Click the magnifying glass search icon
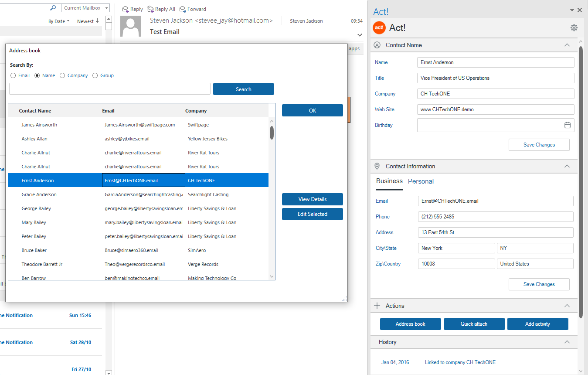This screenshot has height=375, width=588. pyautogui.click(x=53, y=7)
